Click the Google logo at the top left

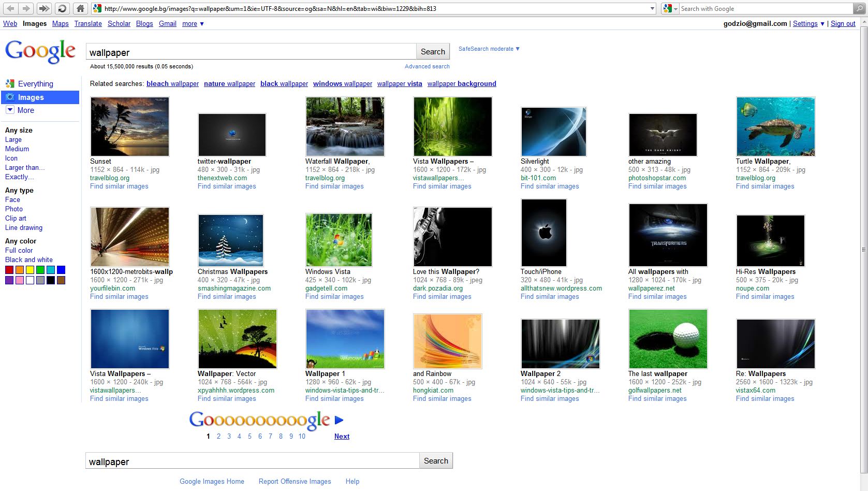coord(40,52)
